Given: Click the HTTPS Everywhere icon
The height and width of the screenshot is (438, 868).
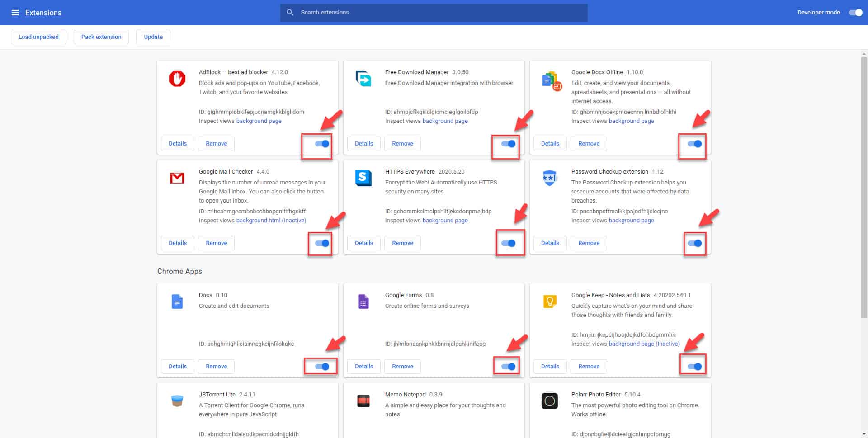Looking at the screenshot, I should point(363,178).
